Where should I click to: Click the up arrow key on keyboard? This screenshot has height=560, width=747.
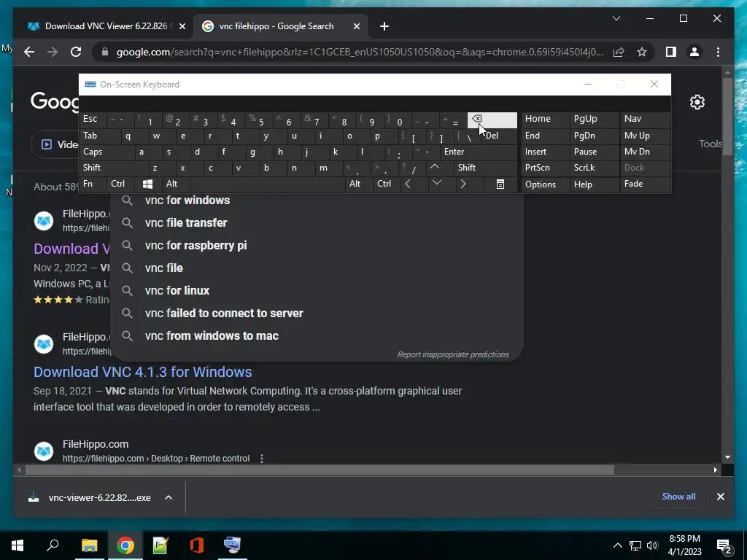[x=435, y=167]
